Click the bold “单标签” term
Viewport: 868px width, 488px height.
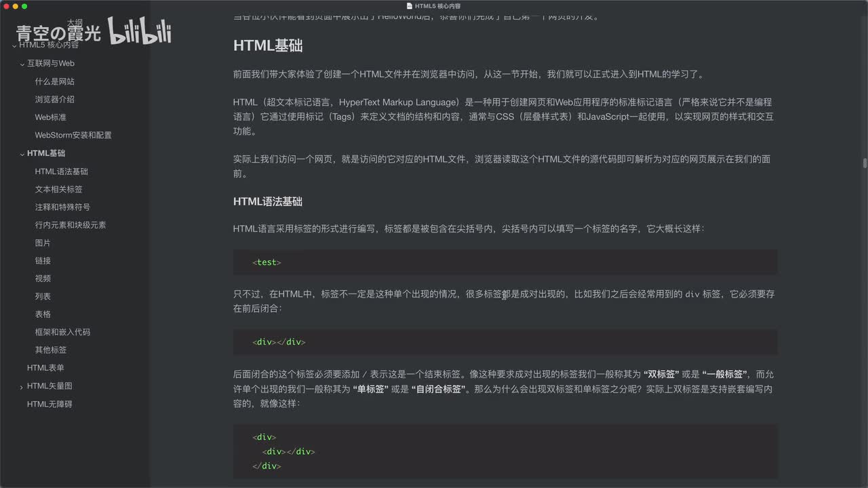370,389
